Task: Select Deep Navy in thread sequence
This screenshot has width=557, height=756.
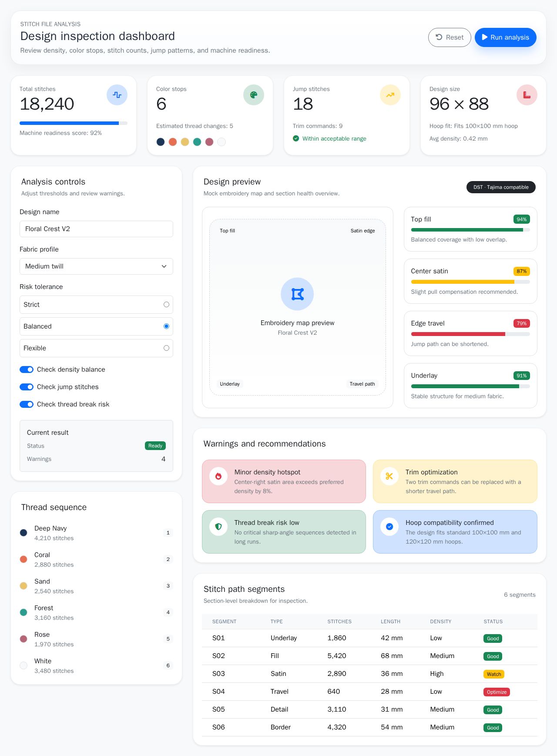Action: point(96,533)
